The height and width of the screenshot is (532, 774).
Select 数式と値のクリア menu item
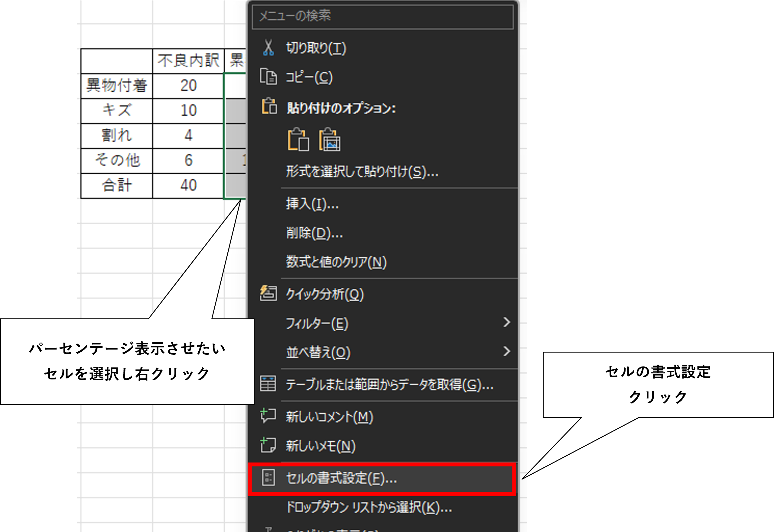click(x=336, y=262)
